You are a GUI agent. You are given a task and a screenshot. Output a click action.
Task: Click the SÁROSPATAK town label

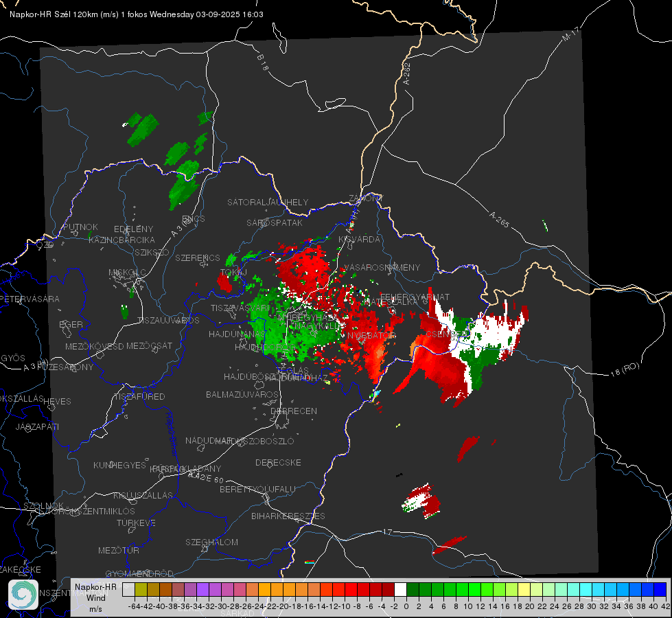click(x=275, y=222)
